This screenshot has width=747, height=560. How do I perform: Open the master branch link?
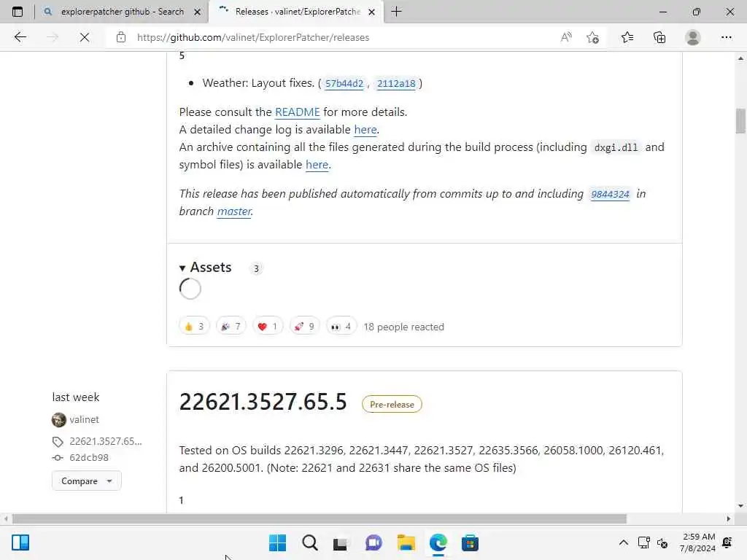tap(234, 211)
